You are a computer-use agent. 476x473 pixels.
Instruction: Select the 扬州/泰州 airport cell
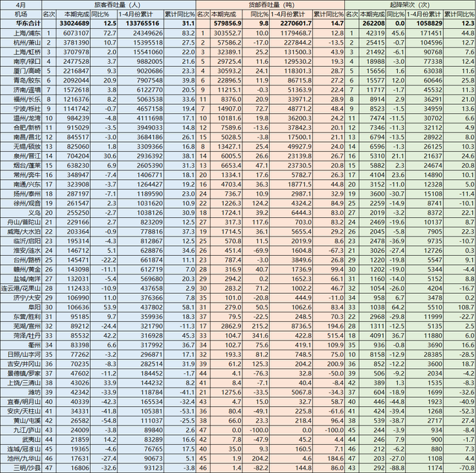pos(21,193)
